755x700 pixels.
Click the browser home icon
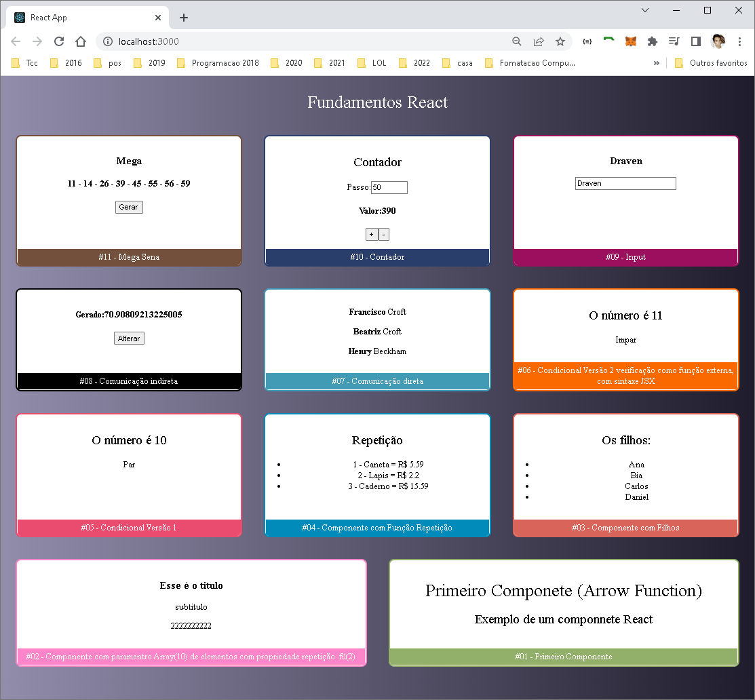[81, 41]
